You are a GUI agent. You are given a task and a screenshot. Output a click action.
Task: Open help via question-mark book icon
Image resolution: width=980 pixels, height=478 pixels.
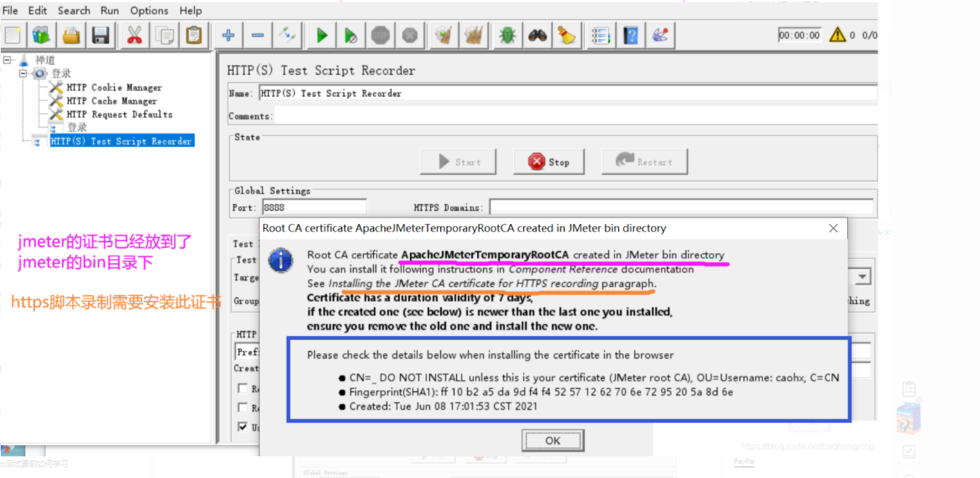[x=631, y=35]
